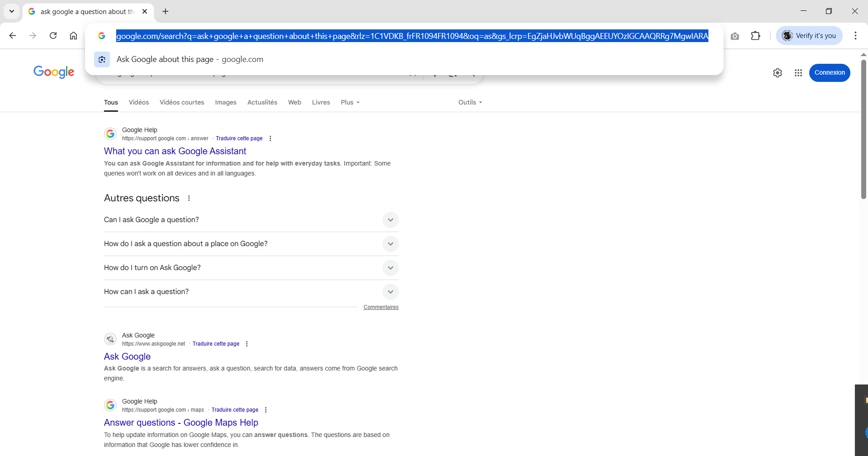Go back to the previous page

13,36
